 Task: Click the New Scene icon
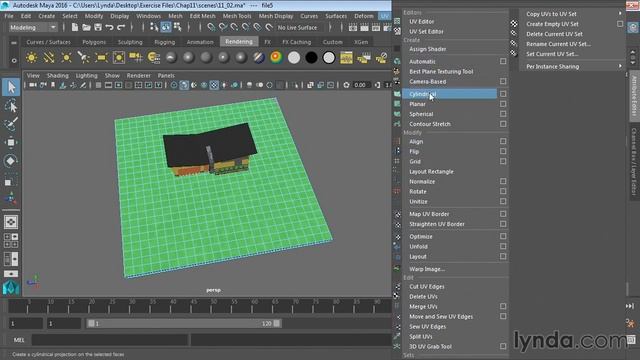point(74,27)
